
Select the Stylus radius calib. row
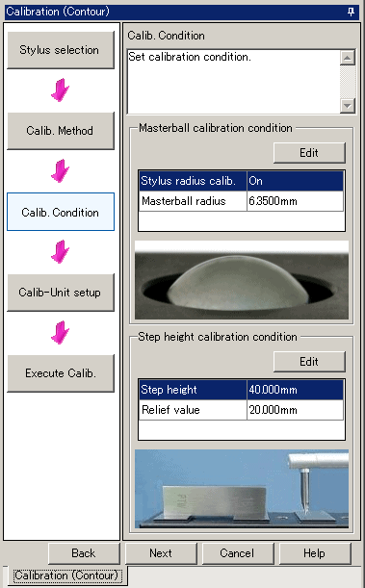pos(241,181)
